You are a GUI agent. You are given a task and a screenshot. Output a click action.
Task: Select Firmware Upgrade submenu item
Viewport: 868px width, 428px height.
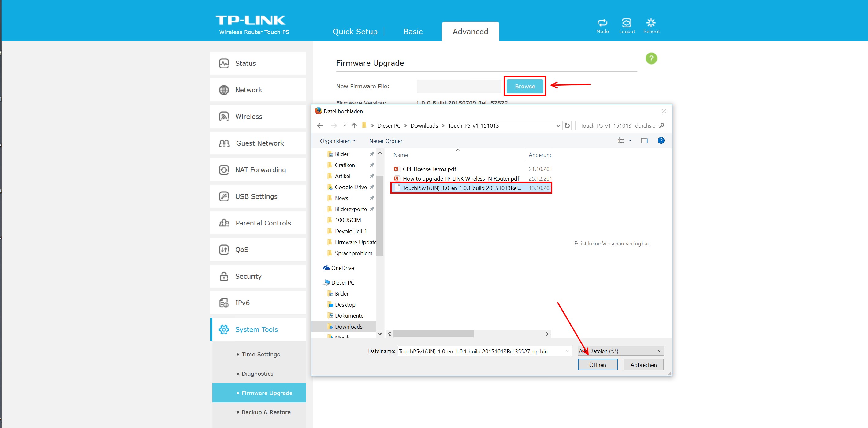point(259,393)
